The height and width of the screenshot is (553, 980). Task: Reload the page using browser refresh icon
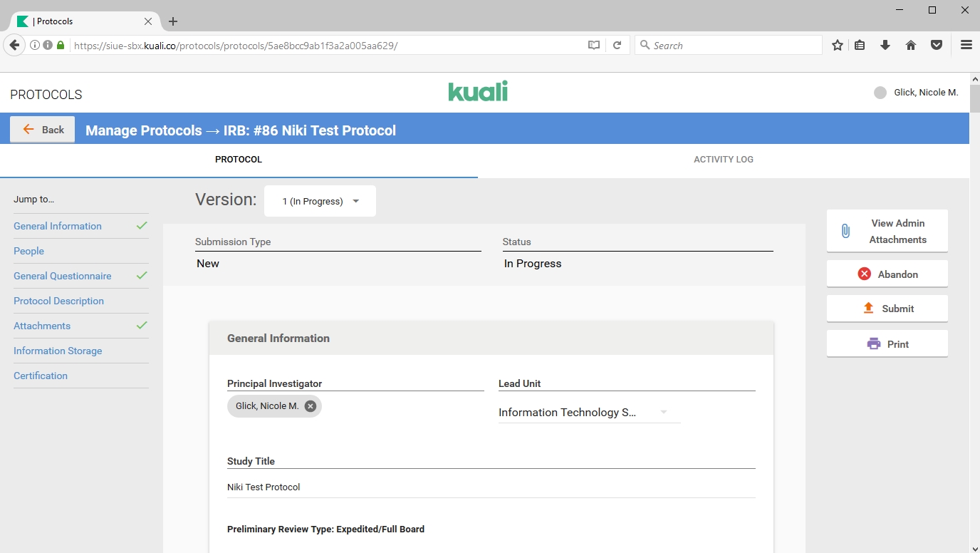[x=617, y=45]
